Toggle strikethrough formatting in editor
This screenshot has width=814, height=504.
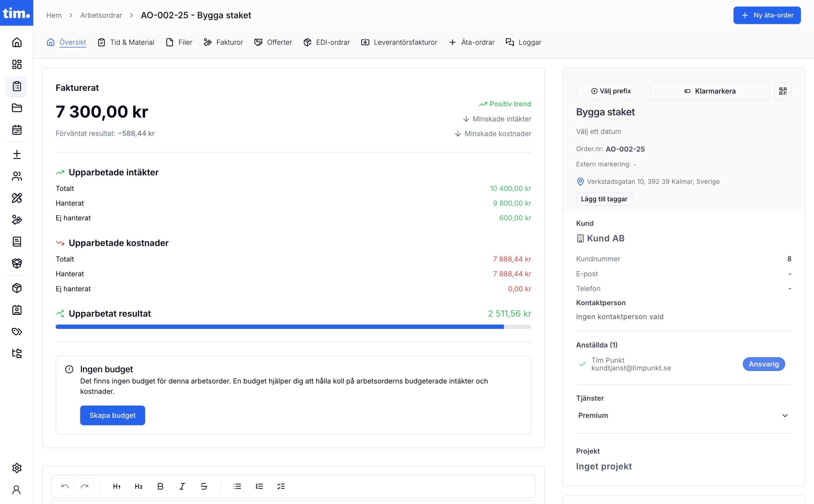[204, 486]
